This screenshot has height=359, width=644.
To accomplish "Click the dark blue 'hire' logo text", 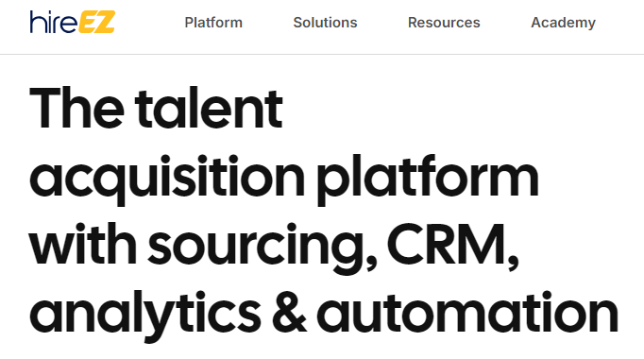I will pyautogui.click(x=53, y=22).
